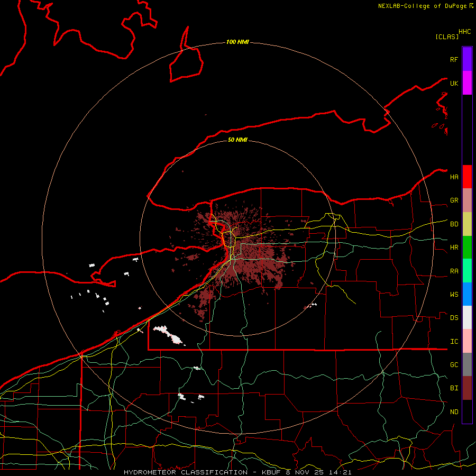Viewport: 476px width, 476px height.
Task: Click the UK legend label
Action: (454, 83)
